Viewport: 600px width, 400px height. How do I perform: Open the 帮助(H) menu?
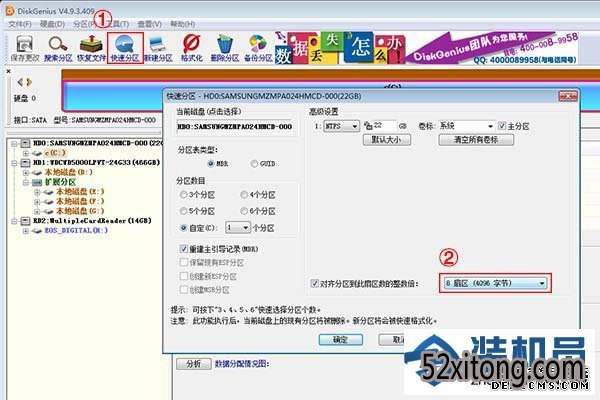(x=183, y=24)
